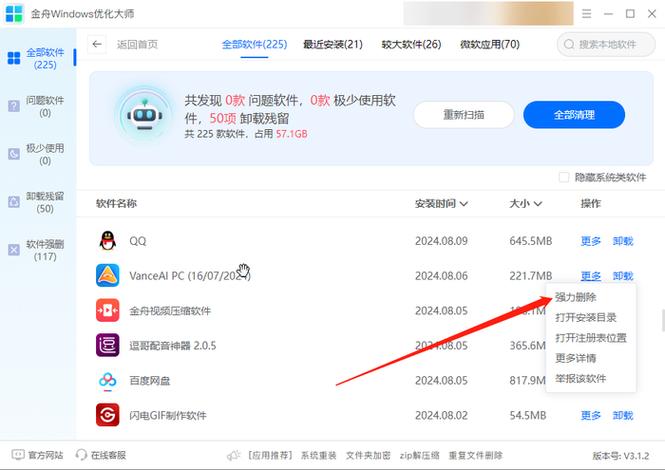Viewport: 665px width, 470px height.
Task: Switch to 较大软件(26) tab
Action: click(x=411, y=44)
